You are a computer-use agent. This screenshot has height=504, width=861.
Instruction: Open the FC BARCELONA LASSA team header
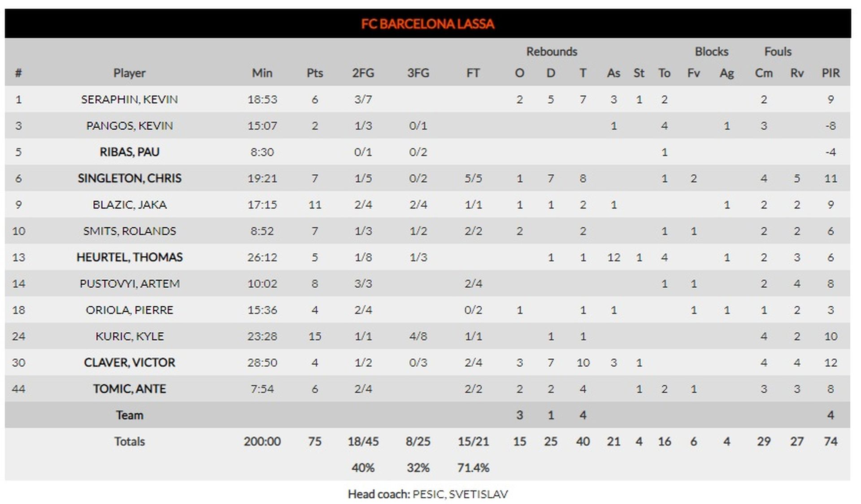coord(427,24)
